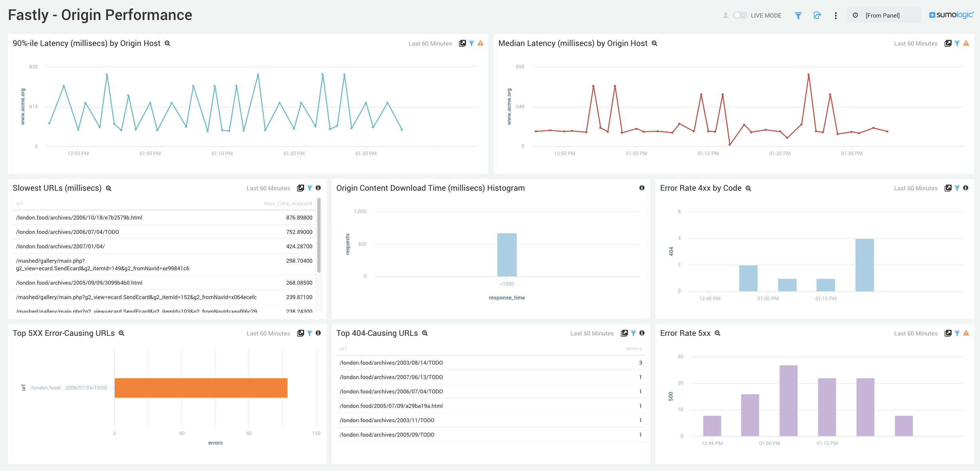Show info for Slowest URLs panel
The height and width of the screenshot is (471, 980).
point(318,188)
